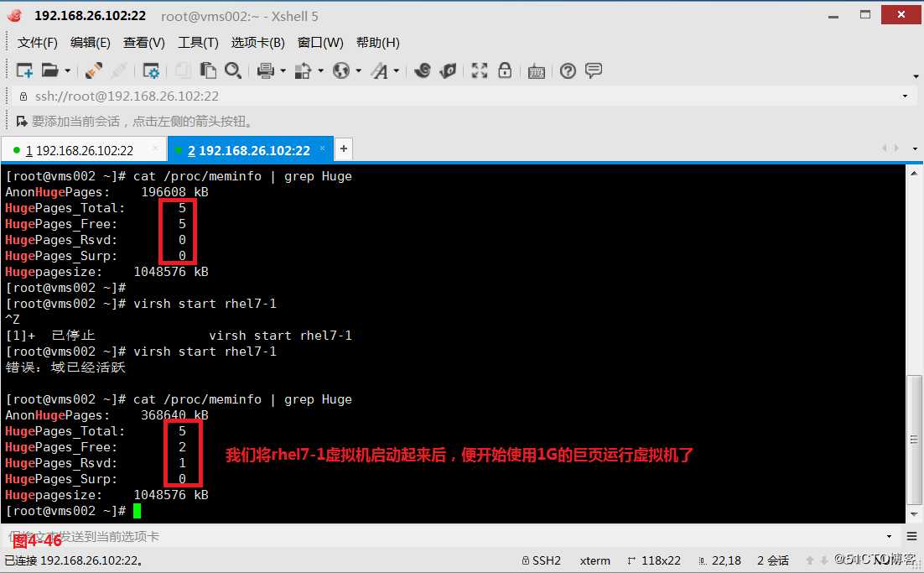Click the Paste clipboard icon

pos(208,70)
